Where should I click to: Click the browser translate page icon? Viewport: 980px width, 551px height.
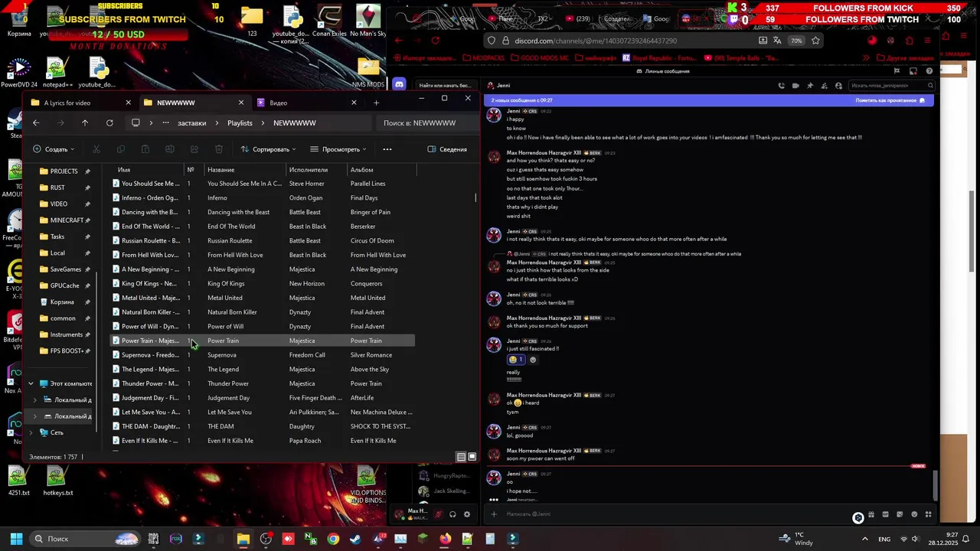[777, 41]
